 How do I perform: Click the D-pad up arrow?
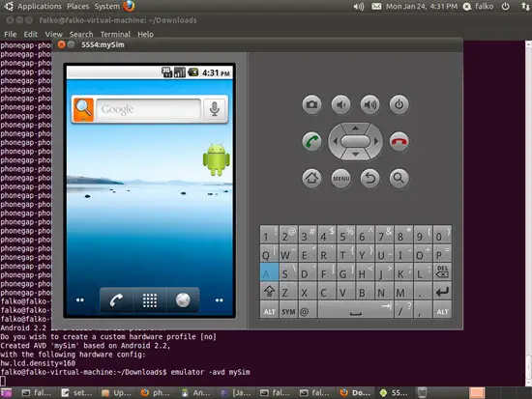pos(355,128)
